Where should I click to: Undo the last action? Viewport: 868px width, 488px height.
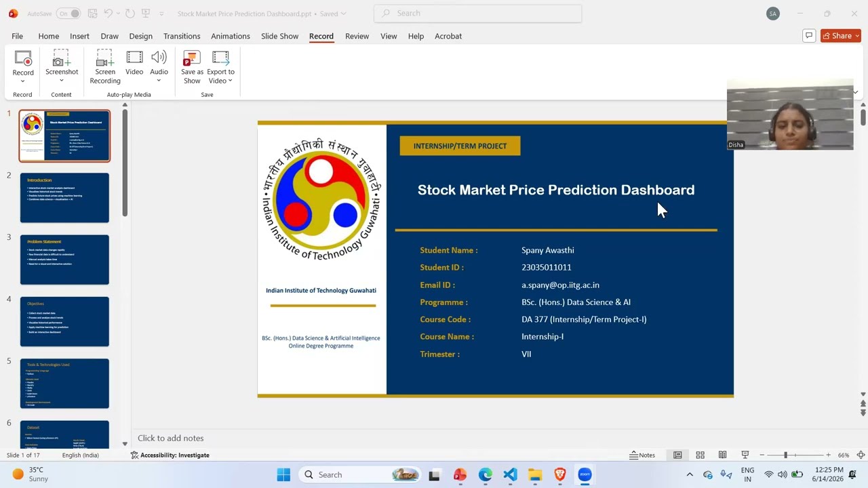tap(108, 14)
